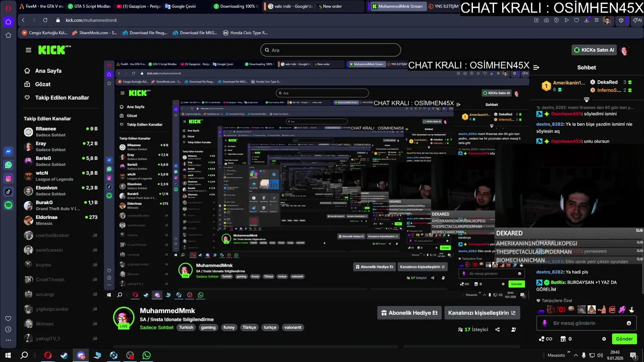Select offline channel serefcansin
The width and height of the screenshot is (644, 362).
60,250
